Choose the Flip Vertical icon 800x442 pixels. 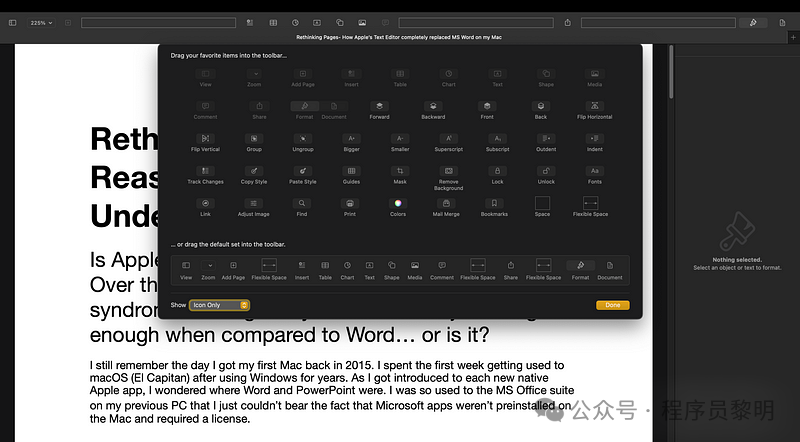(x=205, y=138)
